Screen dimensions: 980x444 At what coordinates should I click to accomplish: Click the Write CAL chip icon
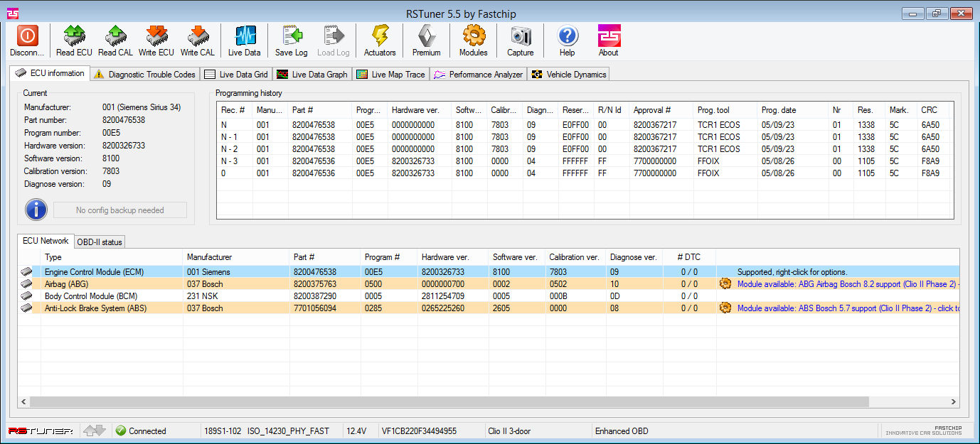tap(197, 36)
